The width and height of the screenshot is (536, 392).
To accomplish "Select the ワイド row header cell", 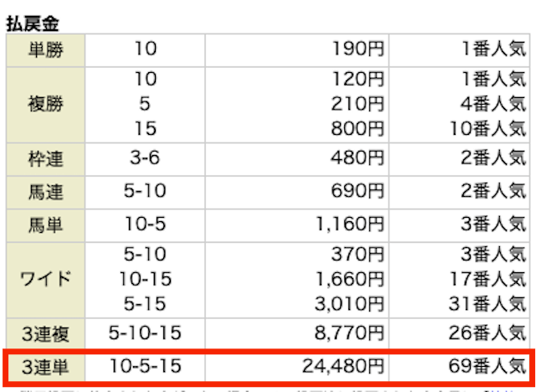I will [45, 280].
